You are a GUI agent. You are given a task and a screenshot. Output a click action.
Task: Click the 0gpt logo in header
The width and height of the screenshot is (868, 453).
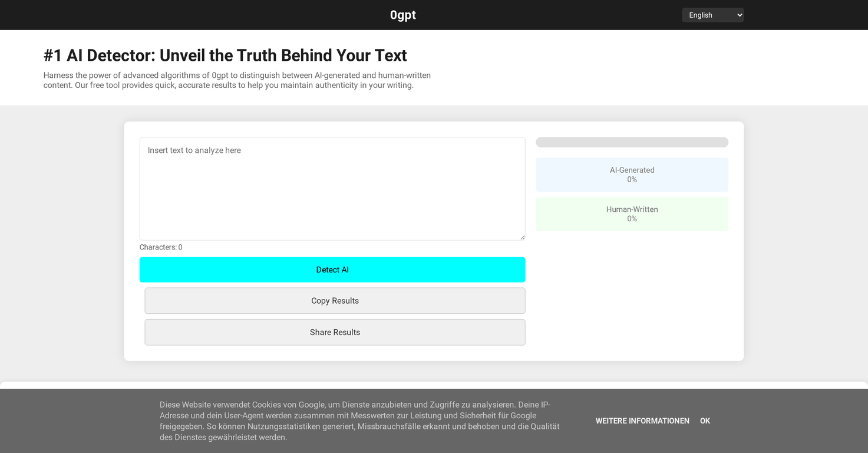[x=403, y=15]
